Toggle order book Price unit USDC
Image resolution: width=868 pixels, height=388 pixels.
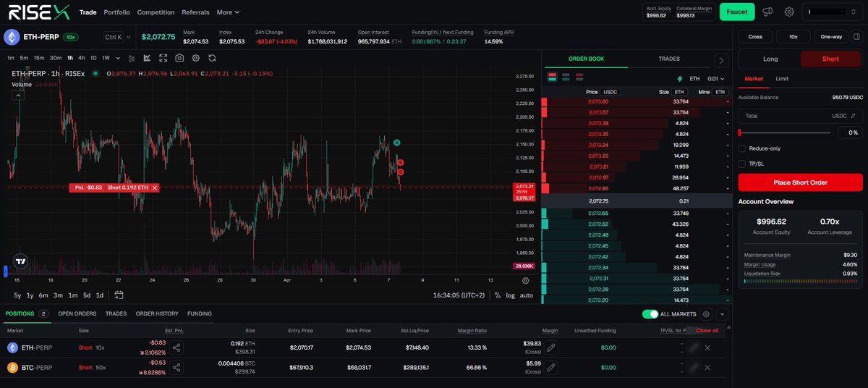click(x=610, y=92)
